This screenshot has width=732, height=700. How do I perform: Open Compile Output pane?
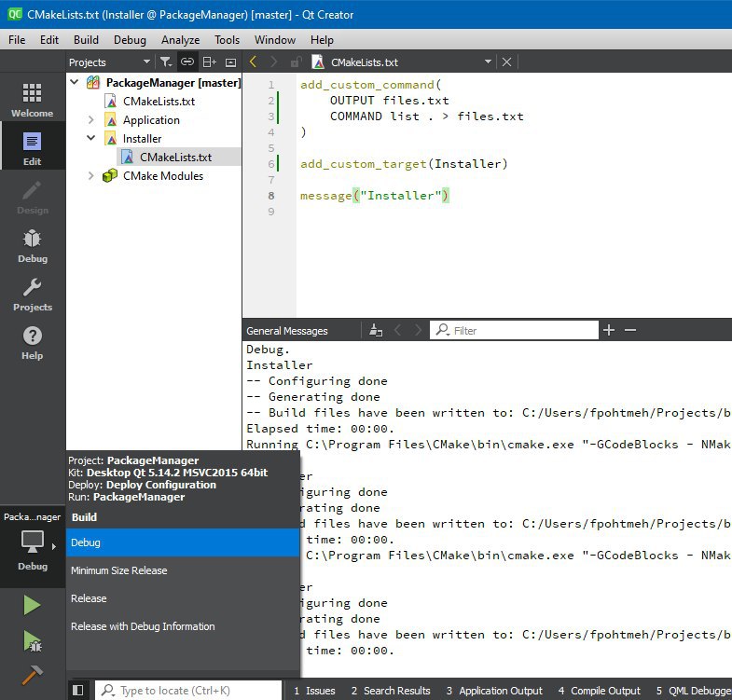pyautogui.click(x=600, y=690)
